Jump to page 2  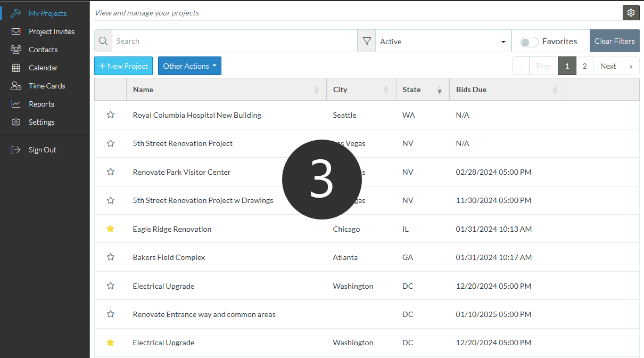tap(584, 66)
